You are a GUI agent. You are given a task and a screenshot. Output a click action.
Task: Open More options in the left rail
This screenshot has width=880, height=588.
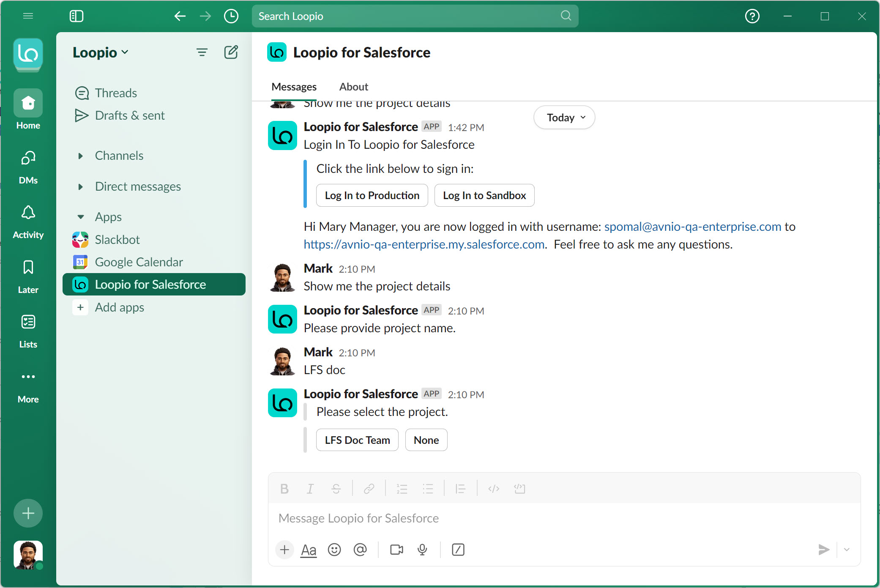(28, 386)
